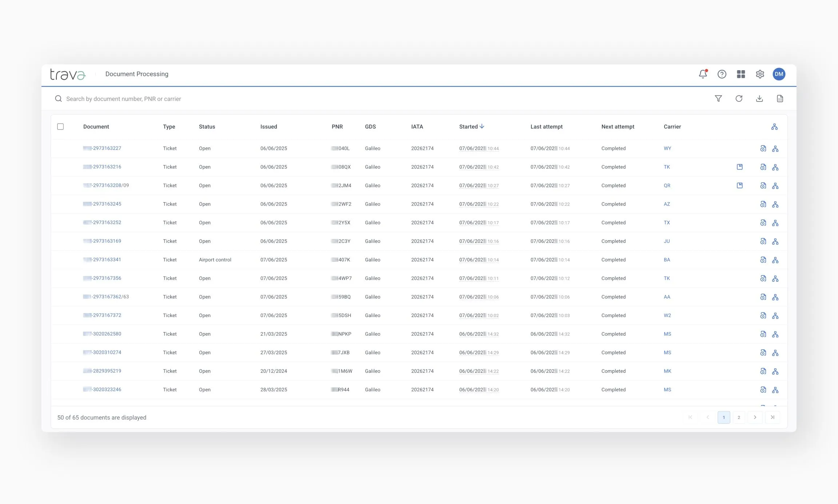This screenshot has height=504, width=838.
Task: Jump to last page arrow
Action: [773, 417]
